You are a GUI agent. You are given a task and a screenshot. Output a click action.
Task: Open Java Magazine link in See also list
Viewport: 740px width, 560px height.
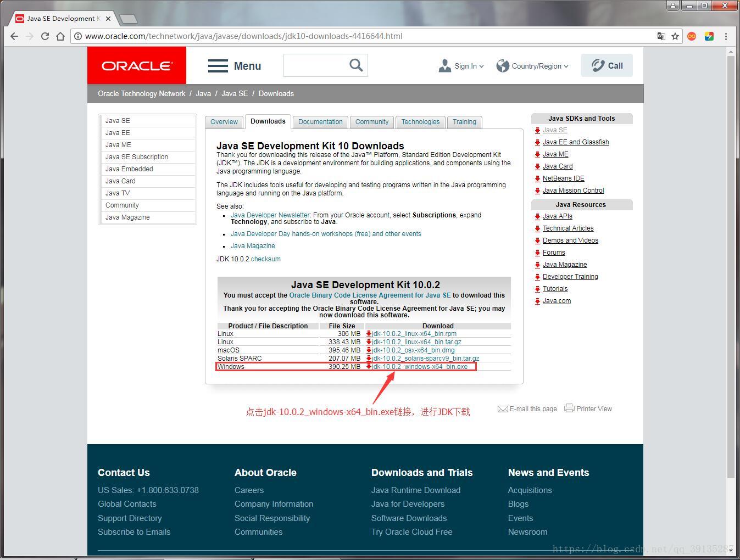coord(253,246)
